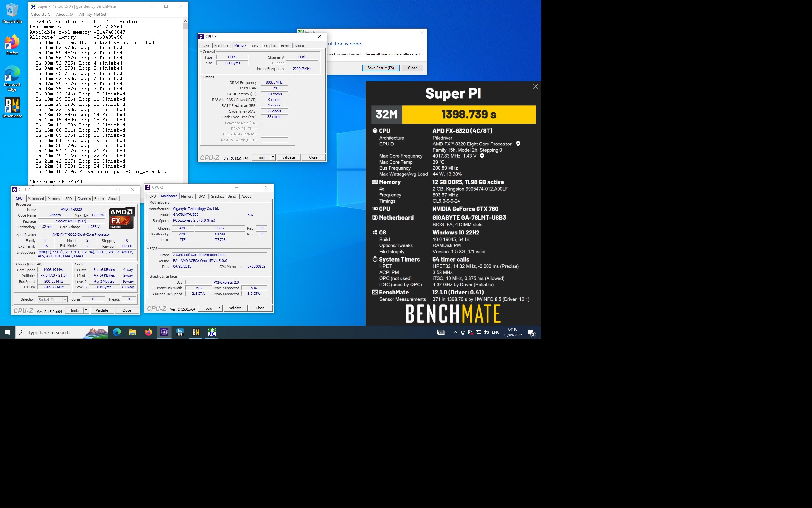Viewport: 812px width, 508px height.
Task: Open About...(A) menu in Super PI
Action: pyautogui.click(x=65, y=15)
